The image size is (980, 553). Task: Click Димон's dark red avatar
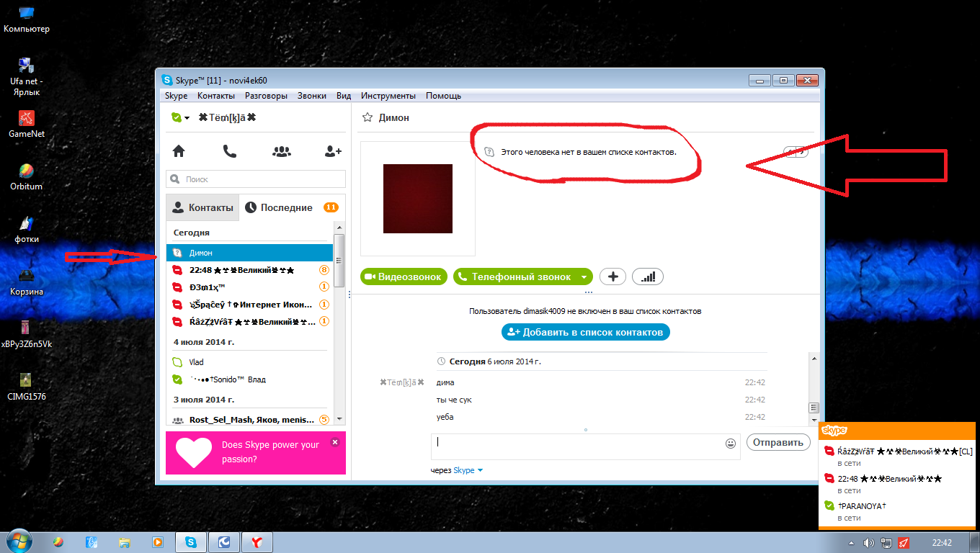418,199
